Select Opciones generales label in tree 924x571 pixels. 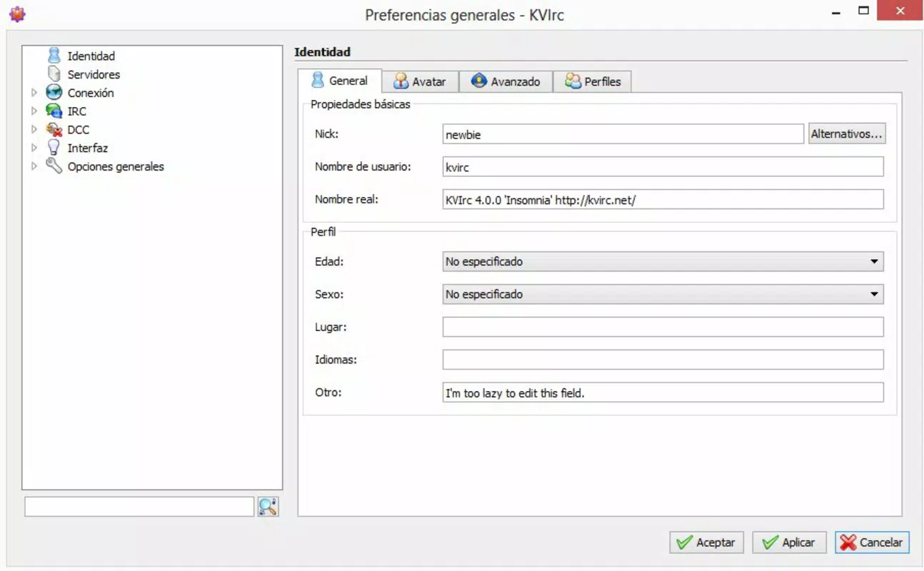116,167
